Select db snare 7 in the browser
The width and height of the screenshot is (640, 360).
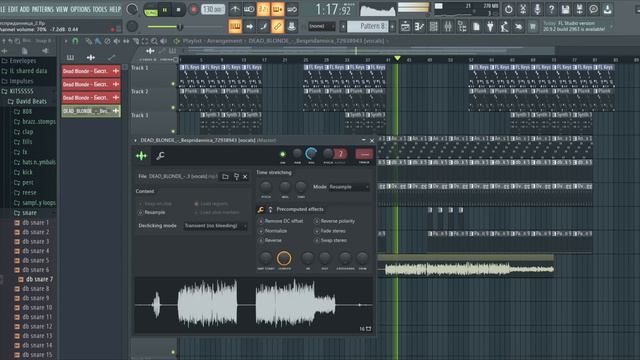point(37,279)
